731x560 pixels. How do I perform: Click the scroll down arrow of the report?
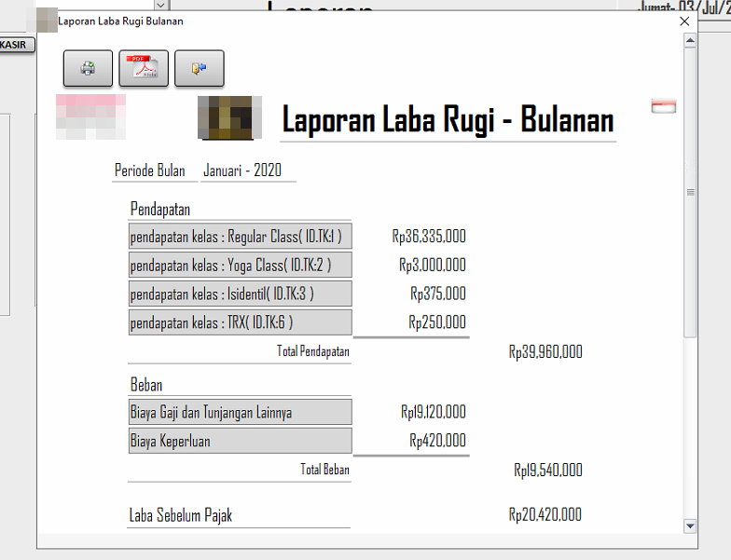tap(690, 526)
